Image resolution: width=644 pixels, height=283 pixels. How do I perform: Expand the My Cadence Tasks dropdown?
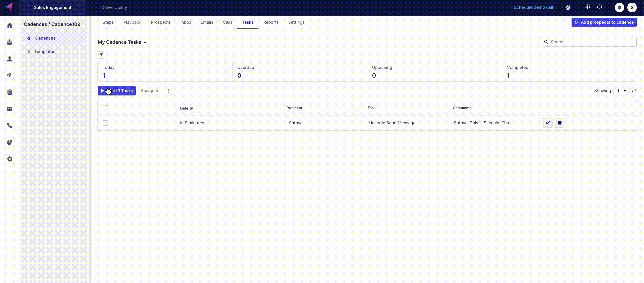point(122,42)
